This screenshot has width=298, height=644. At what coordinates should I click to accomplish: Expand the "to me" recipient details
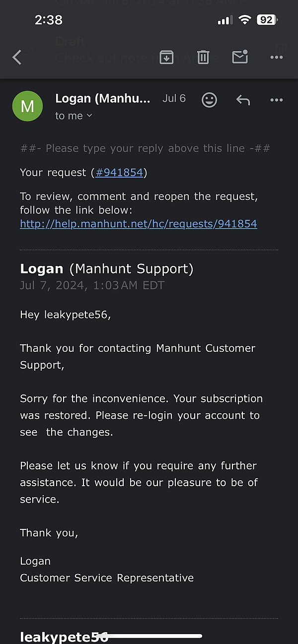(x=74, y=116)
